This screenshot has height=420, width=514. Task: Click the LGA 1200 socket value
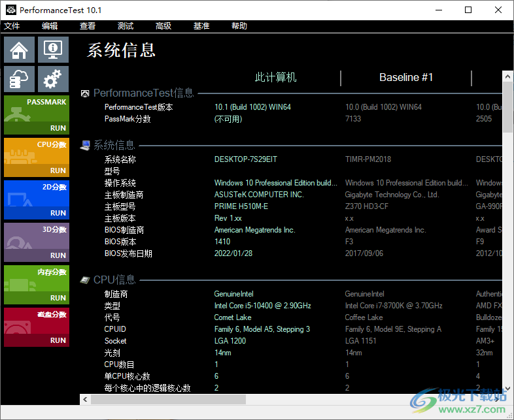tap(230, 341)
